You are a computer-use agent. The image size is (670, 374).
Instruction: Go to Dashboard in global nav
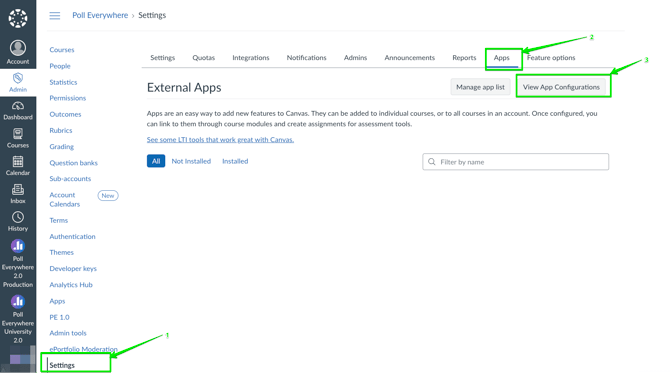pos(18,111)
